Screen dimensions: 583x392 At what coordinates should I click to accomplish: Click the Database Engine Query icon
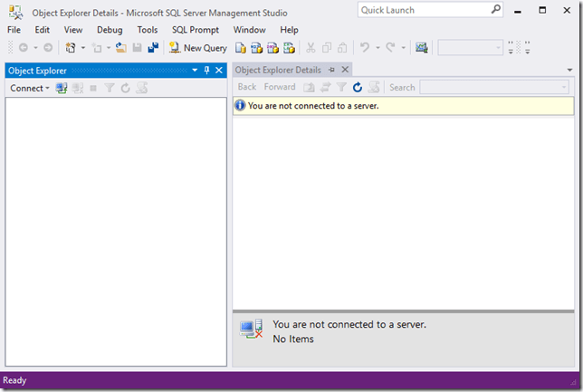point(241,48)
